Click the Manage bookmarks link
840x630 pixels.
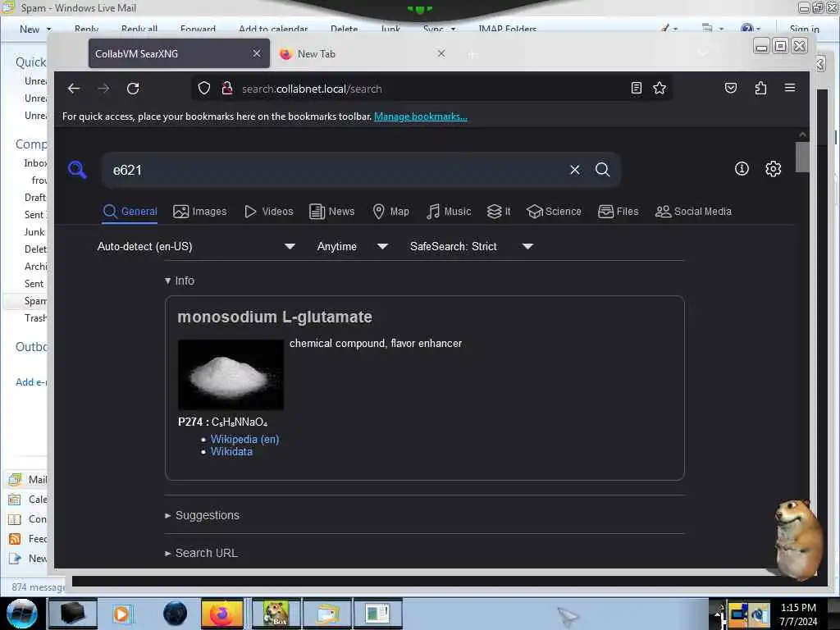pos(421,116)
